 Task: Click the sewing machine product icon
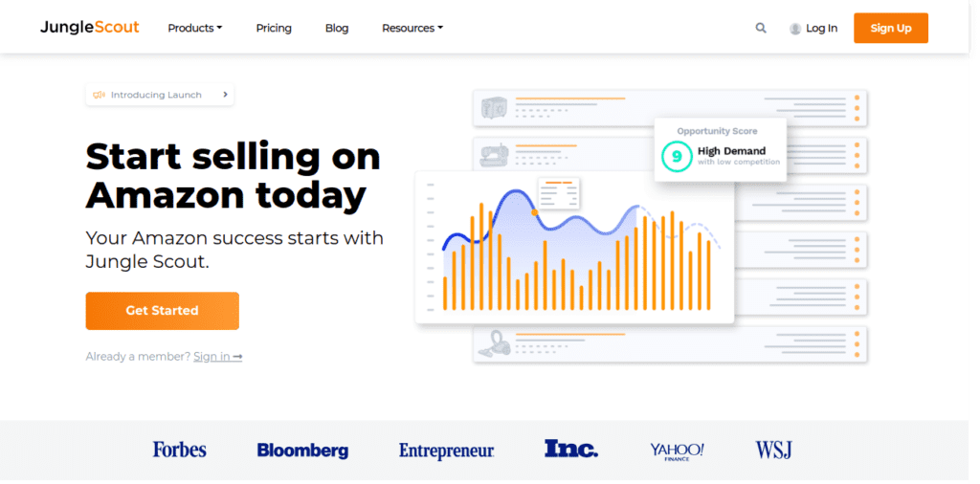pos(495,156)
